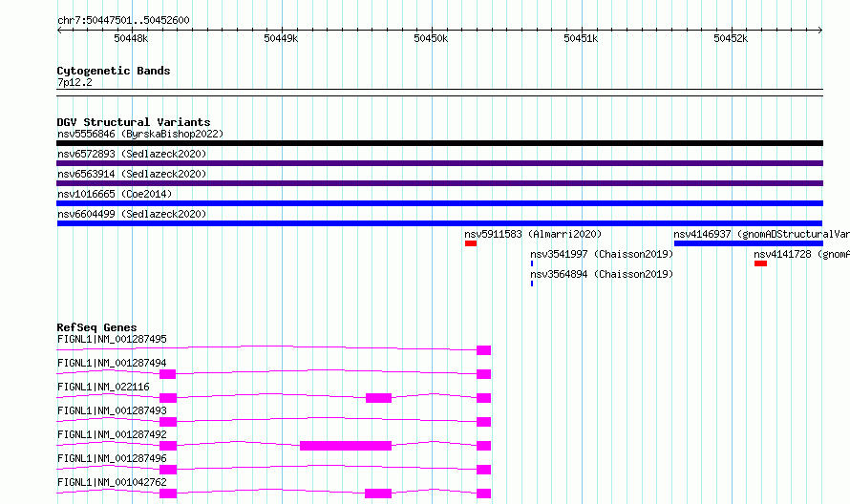Open the FIGNL1|NM_001287493 transcript label
The height and width of the screenshot is (504, 850).
pyautogui.click(x=112, y=410)
